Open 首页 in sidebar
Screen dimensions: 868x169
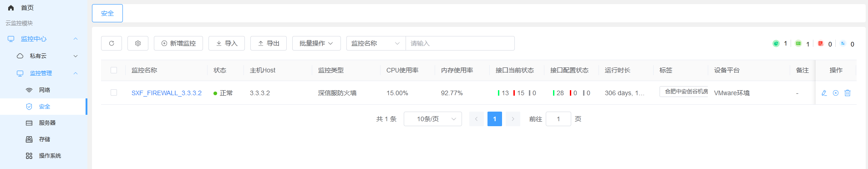[27, 8]
